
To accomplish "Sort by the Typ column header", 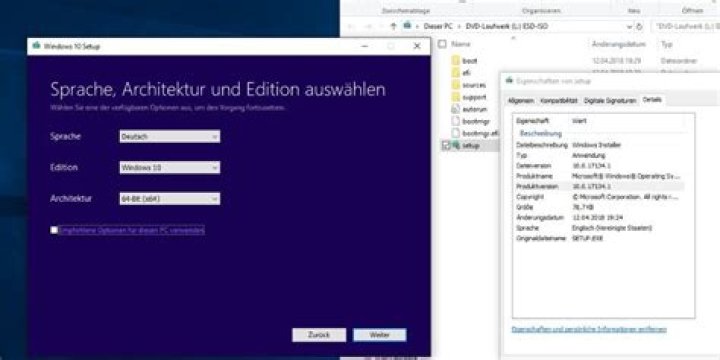I will click(667, 44).
